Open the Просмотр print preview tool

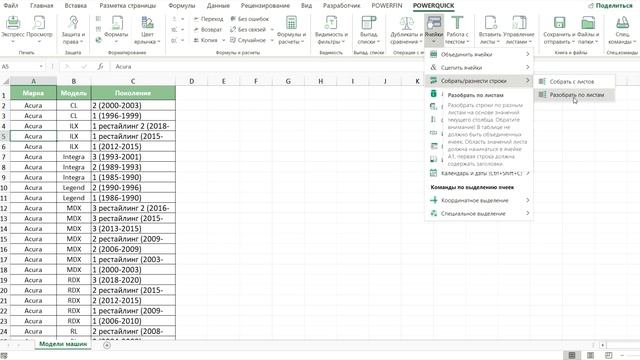point(40,29)
